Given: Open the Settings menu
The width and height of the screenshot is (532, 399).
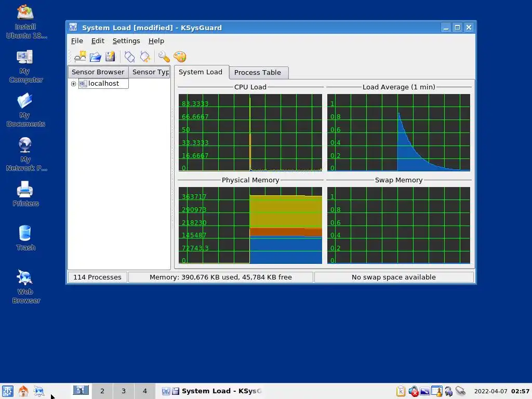Looking at the screenshot, I should tap(126, 41).
